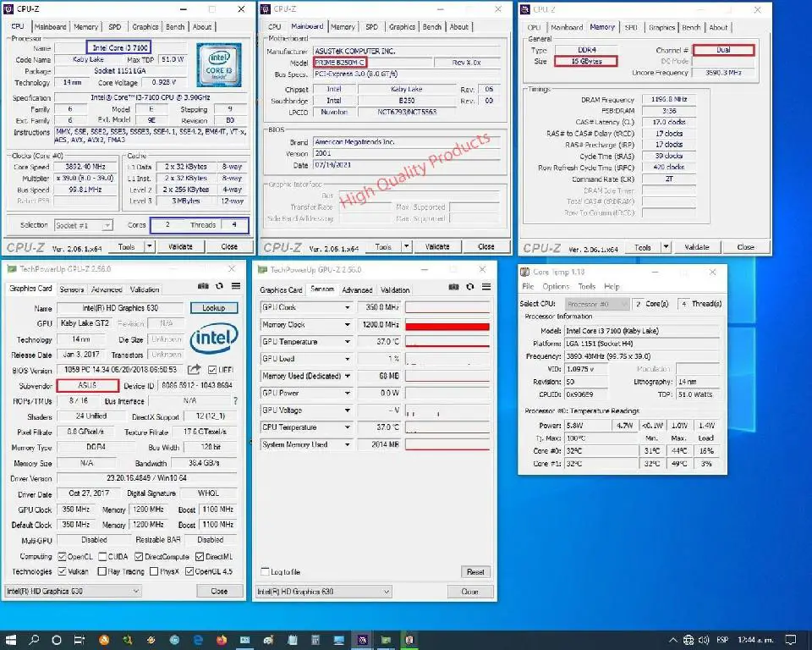
Task: Open taskbar Search magnifier
Action: coord(34,640)
